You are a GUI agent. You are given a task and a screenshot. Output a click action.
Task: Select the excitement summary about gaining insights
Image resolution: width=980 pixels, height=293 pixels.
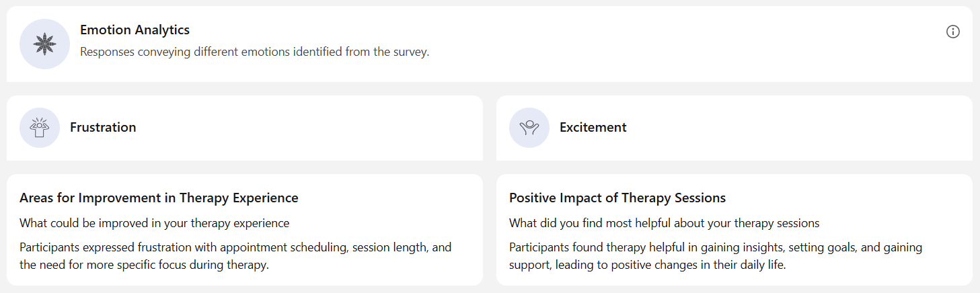click(716, 256)
